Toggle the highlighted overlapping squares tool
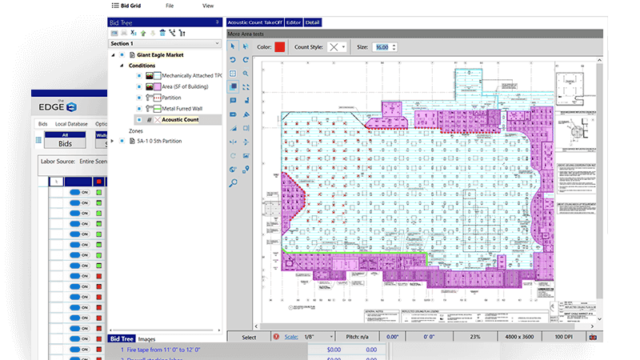Screen dimensions: 640x360 pos(233,87)
